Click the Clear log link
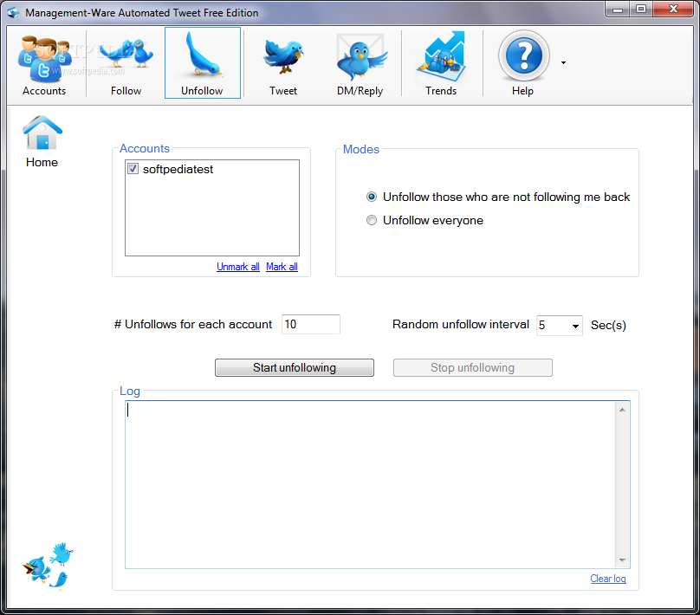This screenshot has width=700, height=615. pos(608,579)
